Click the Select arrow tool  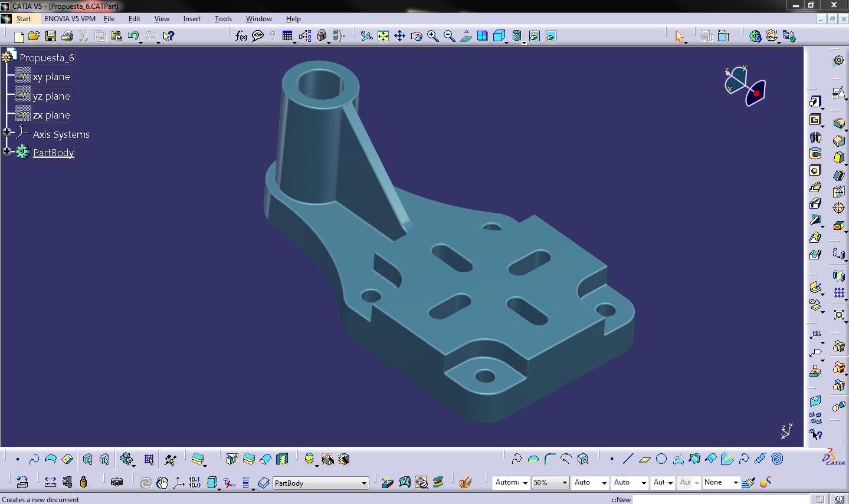pyautogui.click(x=679, y=37)
